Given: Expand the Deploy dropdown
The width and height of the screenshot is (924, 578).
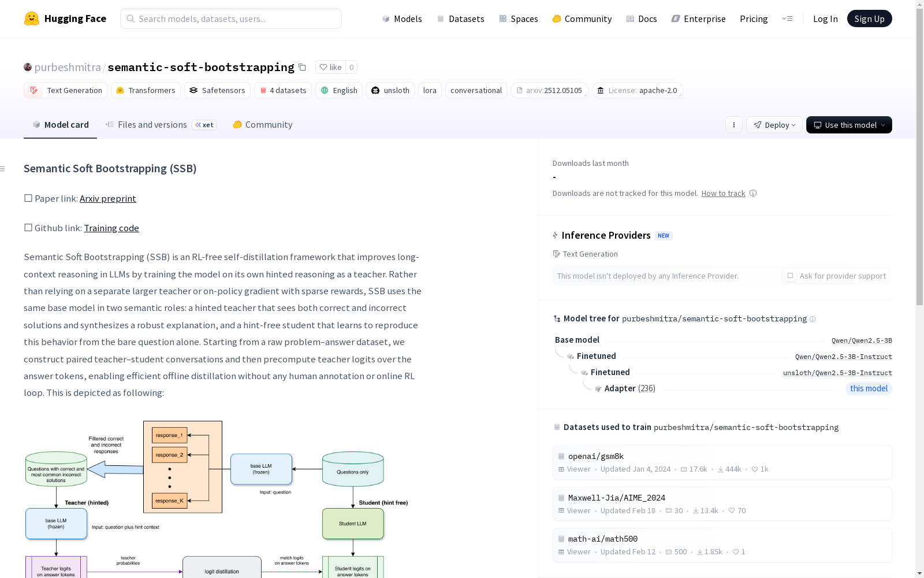Looking at the screenshot, I should (774, 125).
